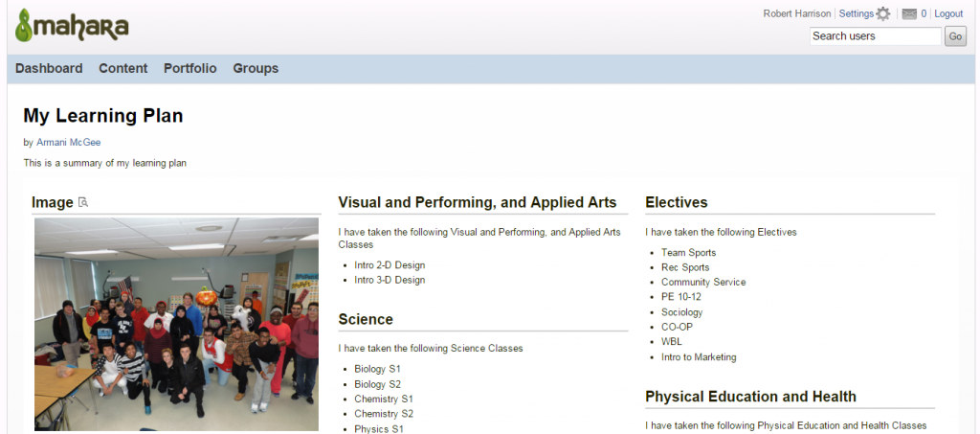This screenshot has height=434, width=980.
Task: Select the Content menu item
Action: click(123, 68)
